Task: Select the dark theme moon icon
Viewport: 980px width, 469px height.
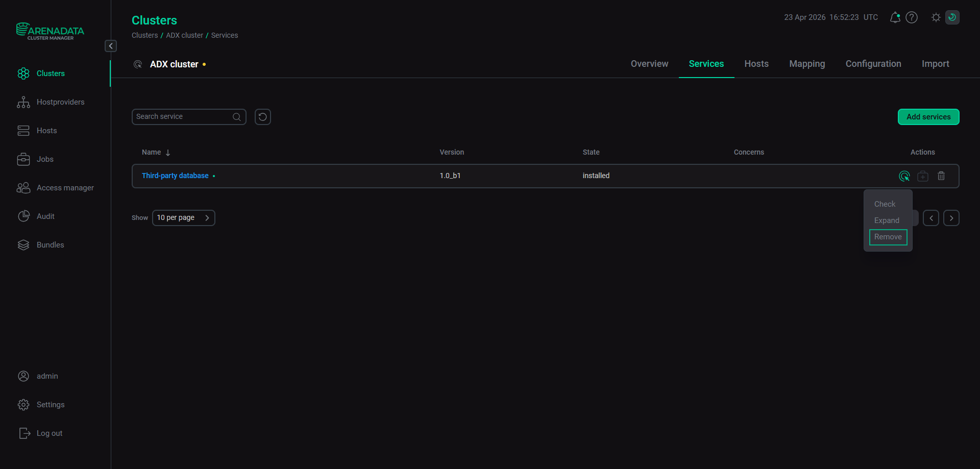Action: point(952,17)
